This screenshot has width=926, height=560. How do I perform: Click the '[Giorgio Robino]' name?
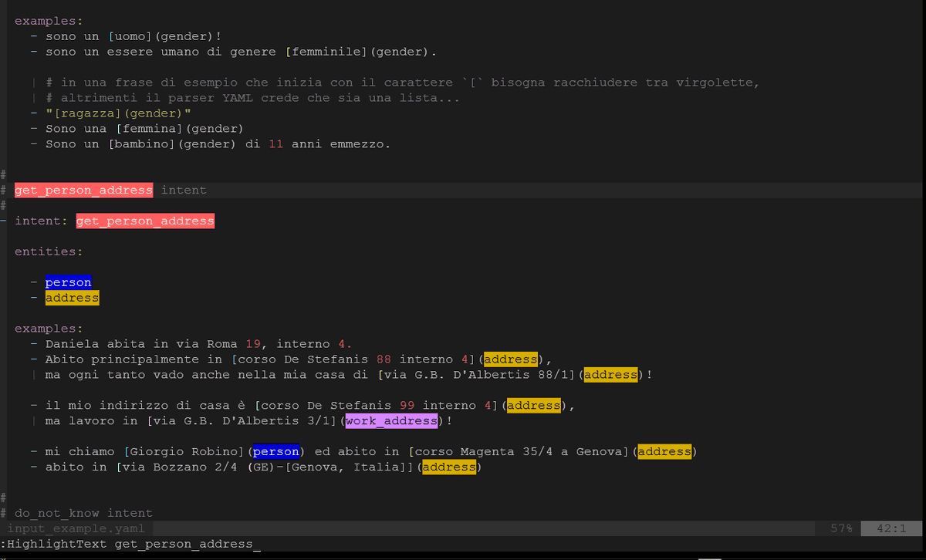[x=184, y=452]
